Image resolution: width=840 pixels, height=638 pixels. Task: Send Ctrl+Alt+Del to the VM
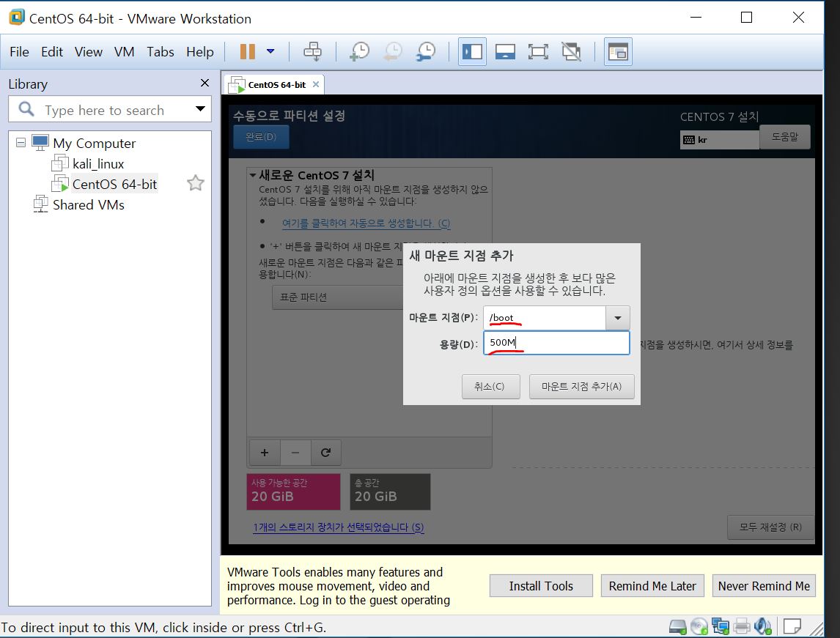point(312,51)
